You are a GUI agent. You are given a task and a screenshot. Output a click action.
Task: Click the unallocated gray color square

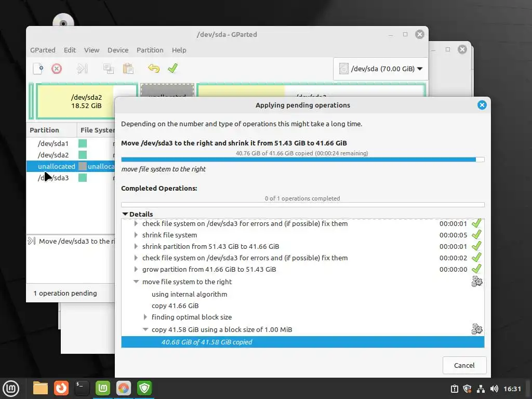(x=83, y=166)
